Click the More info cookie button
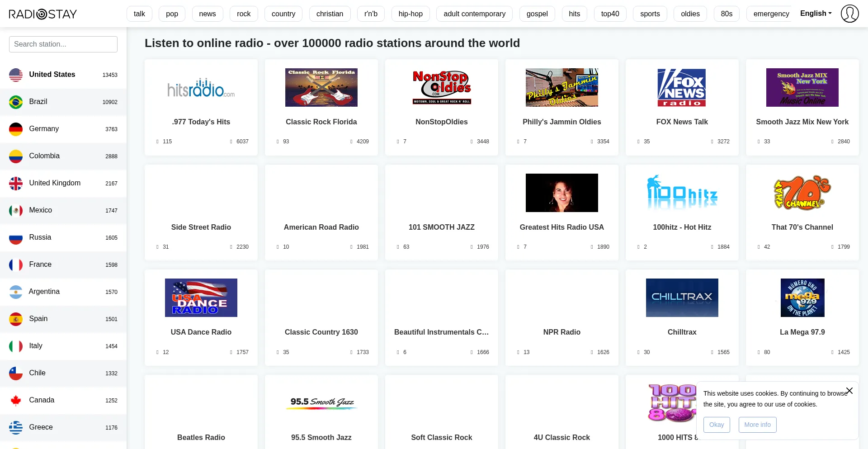Viewport: 868px width, 449px height. point(757,425)
